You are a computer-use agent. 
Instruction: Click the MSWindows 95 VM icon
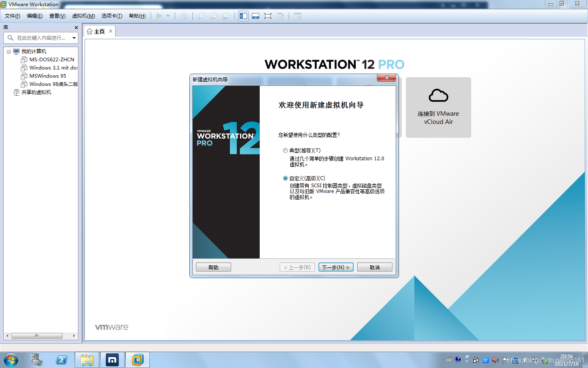click(24, 76)
